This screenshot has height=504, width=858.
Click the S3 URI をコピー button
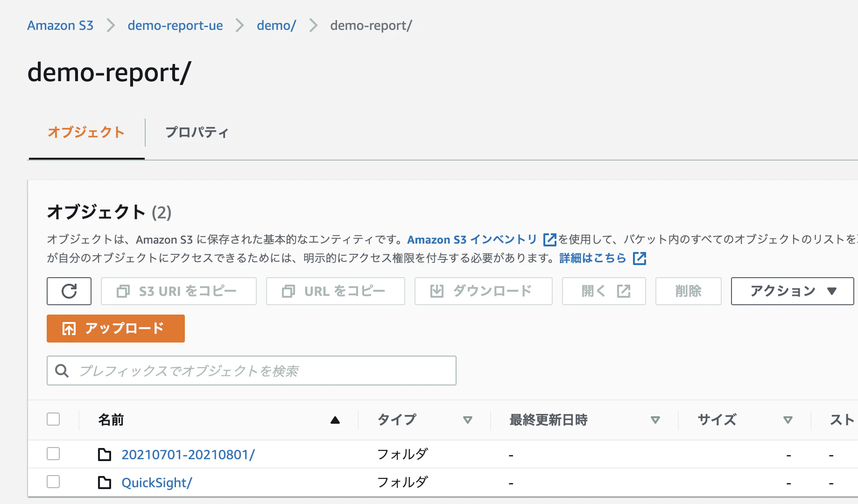coord(179,291)
